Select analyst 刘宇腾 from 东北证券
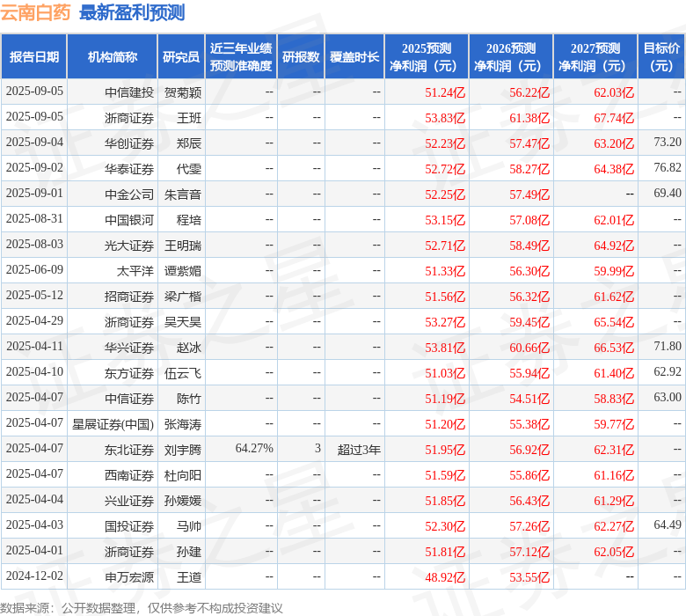This screenshot has width=686, height=616. pyautogui.click(x=182, y=450)
